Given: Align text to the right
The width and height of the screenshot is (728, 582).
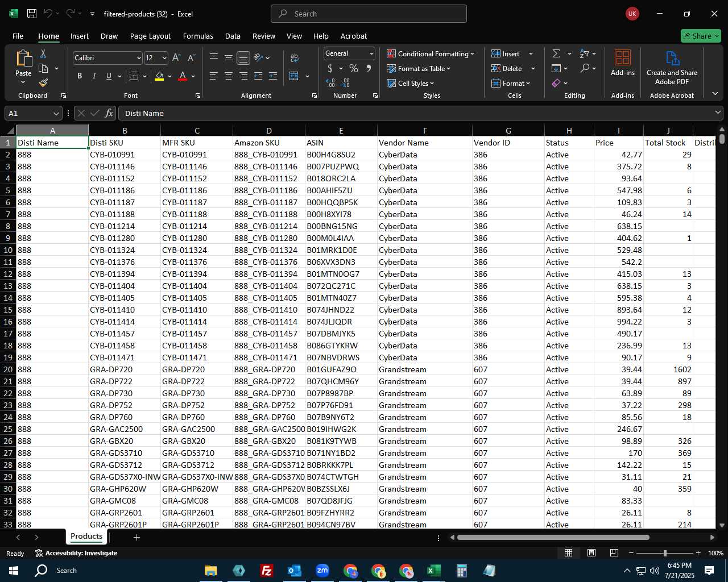Looking at the screenshot, I should 243,76.
